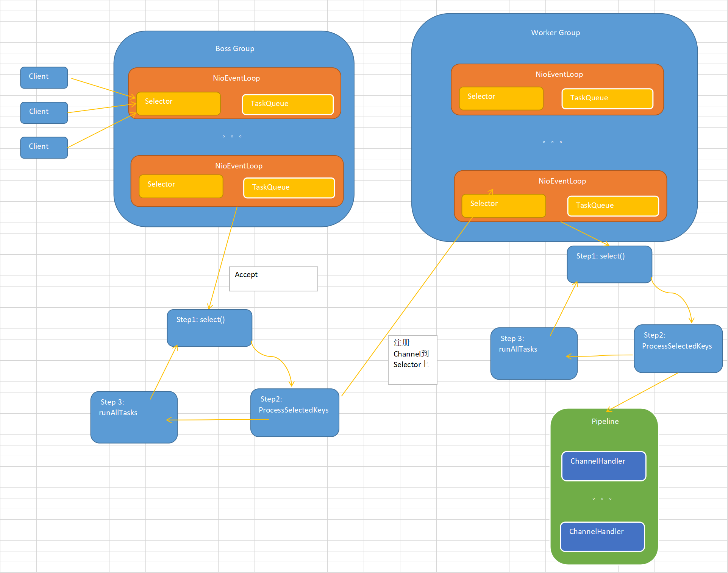
Task: Select TaskQueue in upper Worker Group NioEventLoop
Action: pos(607,99)
